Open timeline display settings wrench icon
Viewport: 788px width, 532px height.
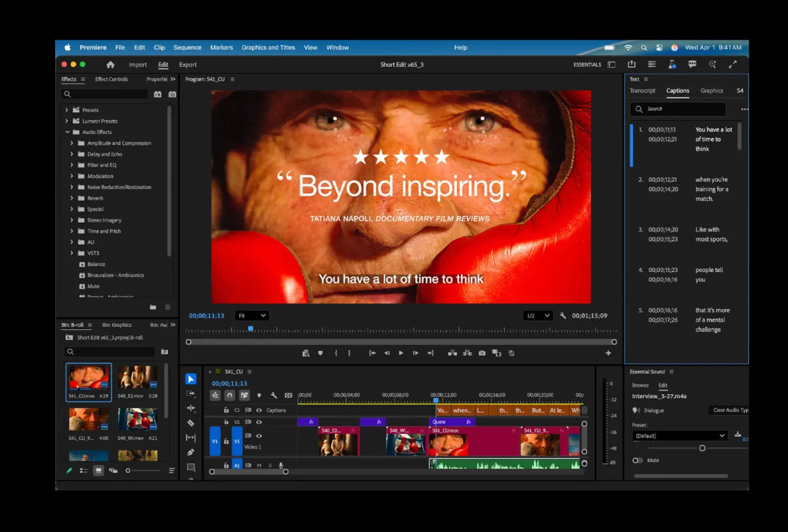click(x=274, y=395)
